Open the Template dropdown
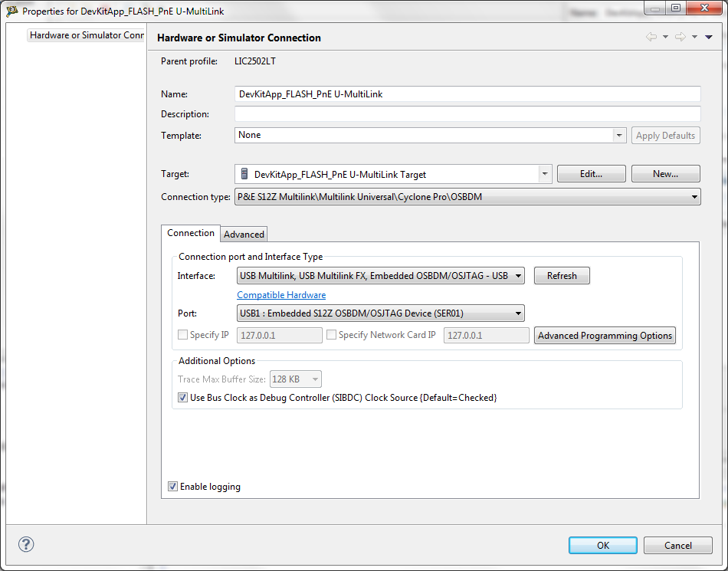 (431, 135)
